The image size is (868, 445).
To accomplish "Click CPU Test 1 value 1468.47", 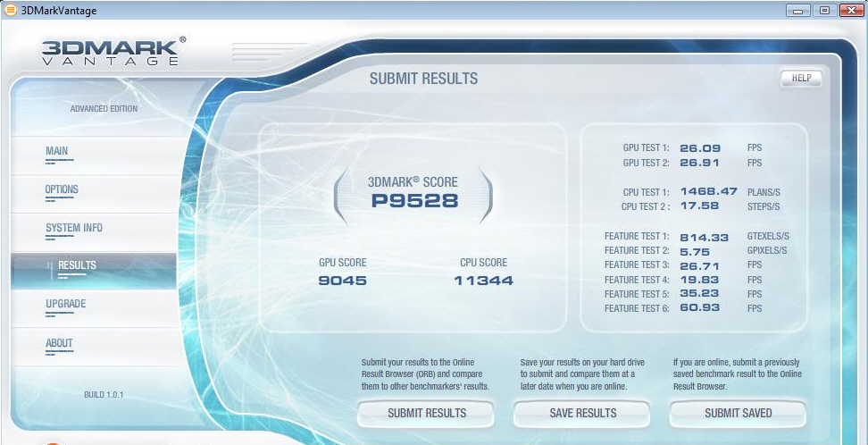I will point(708,192).
